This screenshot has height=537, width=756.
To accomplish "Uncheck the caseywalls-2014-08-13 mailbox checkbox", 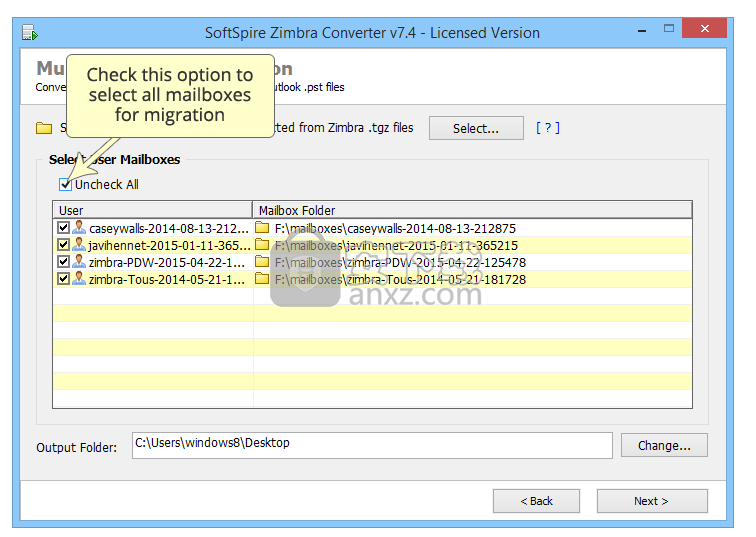I will (63, 228).
